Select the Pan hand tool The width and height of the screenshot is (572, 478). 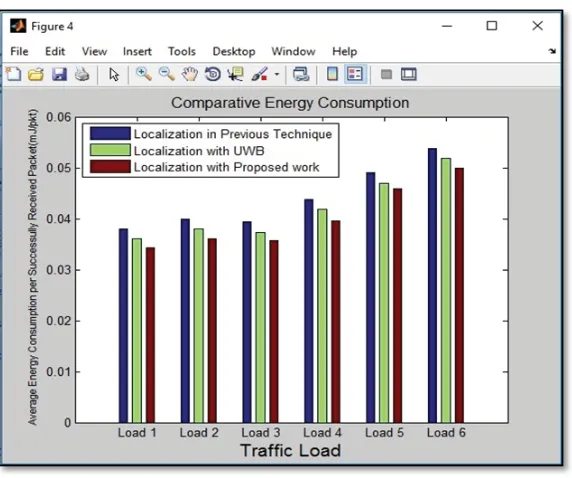click(190, 74)
